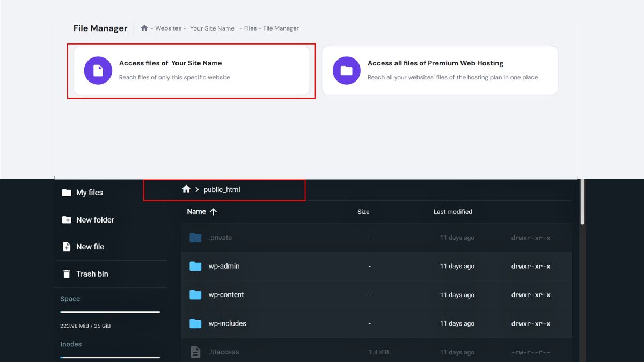Click the purple file icon on the site card
644x362 pixels.
pyautogui.click(x=98, y=70)
